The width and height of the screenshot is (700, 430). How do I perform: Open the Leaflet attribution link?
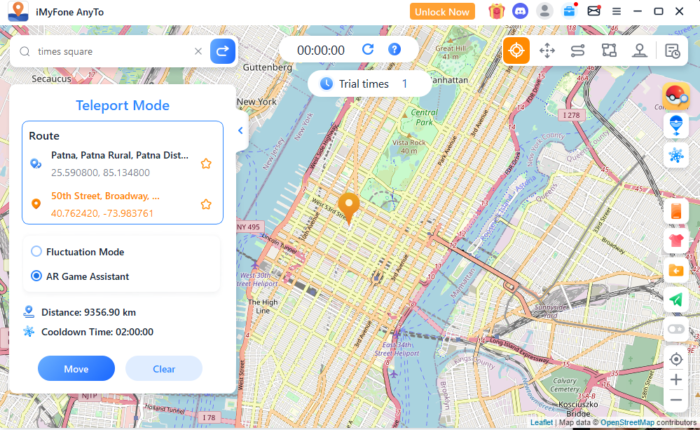[x=541, y=422]
